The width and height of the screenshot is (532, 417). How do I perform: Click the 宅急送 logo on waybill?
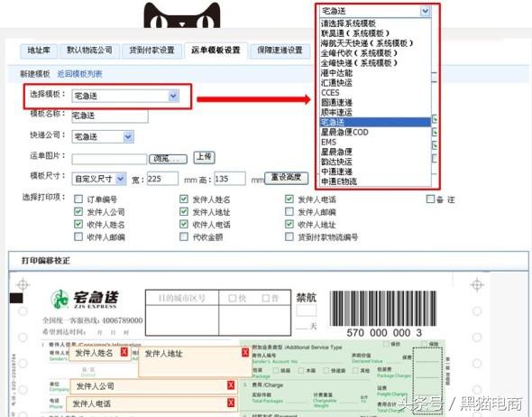(85, 299)
